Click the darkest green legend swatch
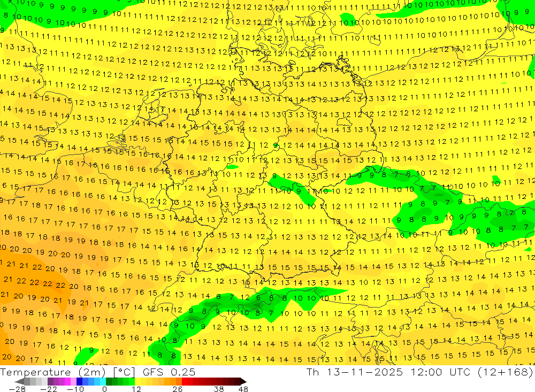This screenshot has width=535, height=392. pos(109,381)
